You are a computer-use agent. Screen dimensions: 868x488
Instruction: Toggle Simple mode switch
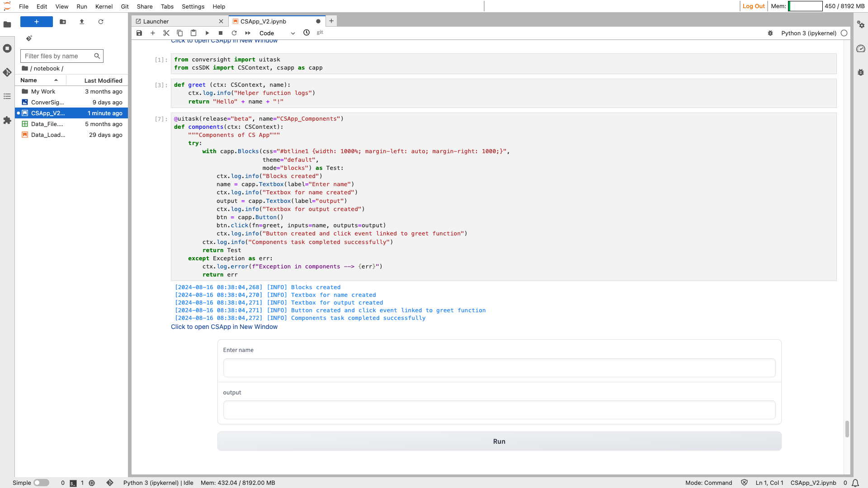(x=41, y=483)
